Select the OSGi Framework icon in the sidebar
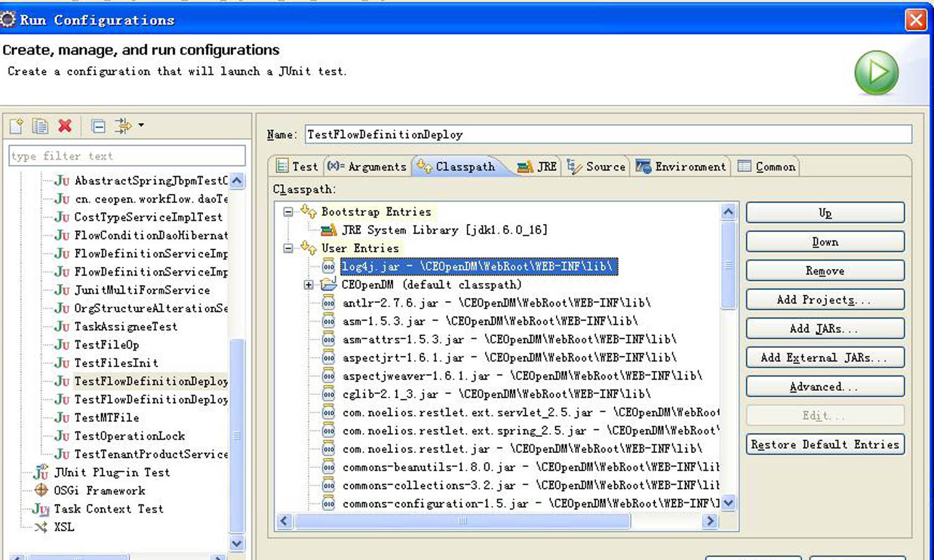This screenshot has height=560, width=934. [41, 490]
